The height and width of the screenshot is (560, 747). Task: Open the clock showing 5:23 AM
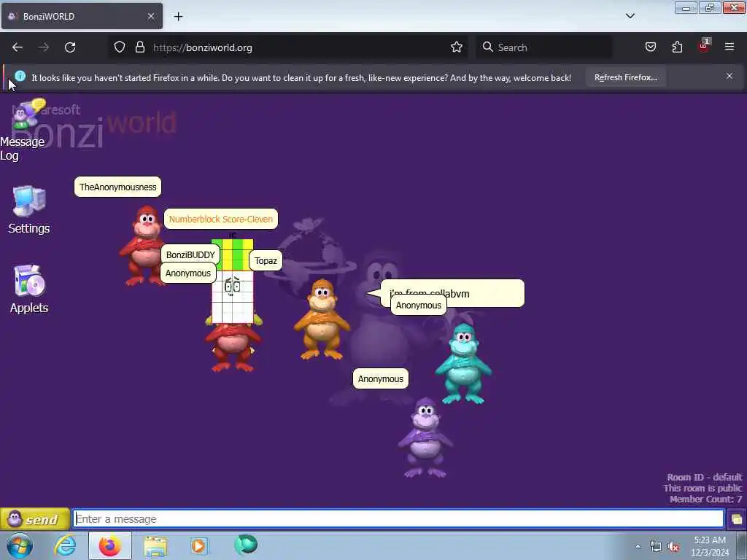710,546
